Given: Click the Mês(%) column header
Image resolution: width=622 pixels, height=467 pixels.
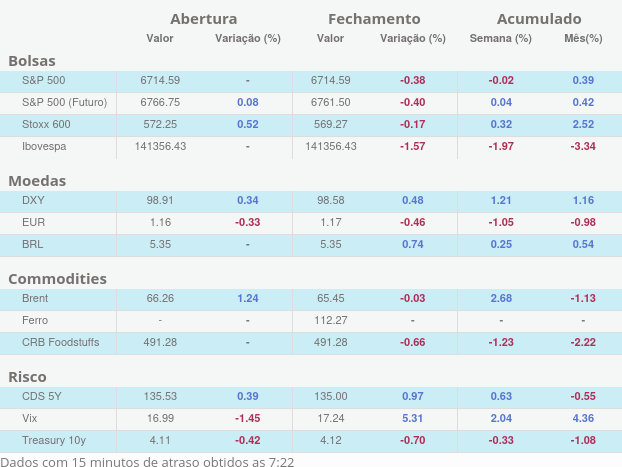Looking at the screenshot, I should (583, 38).
